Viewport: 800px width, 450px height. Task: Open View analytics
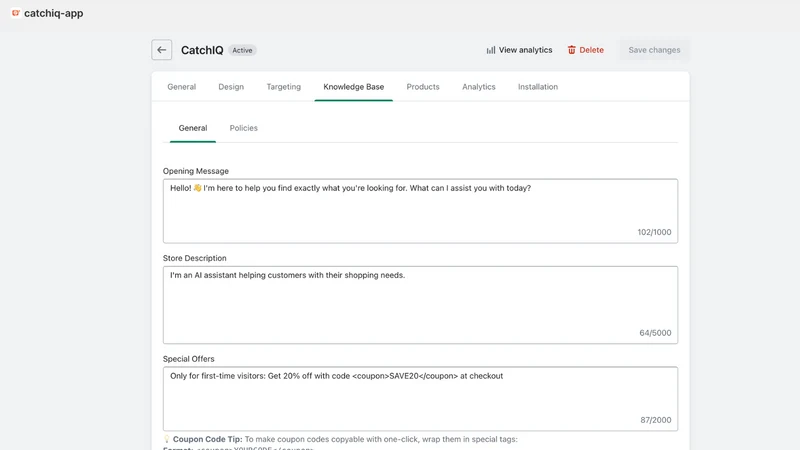pyautogui.click(x=519, y=50)
